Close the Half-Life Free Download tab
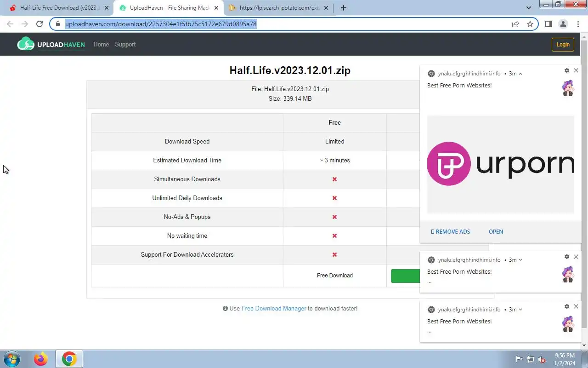 pyautogui.click(x=106, y=8)
